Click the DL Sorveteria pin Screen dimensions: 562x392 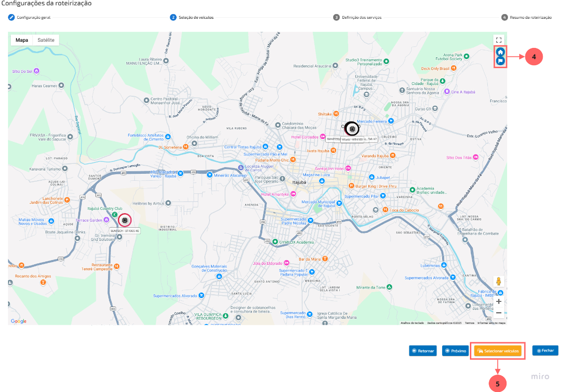pos(186,147)
